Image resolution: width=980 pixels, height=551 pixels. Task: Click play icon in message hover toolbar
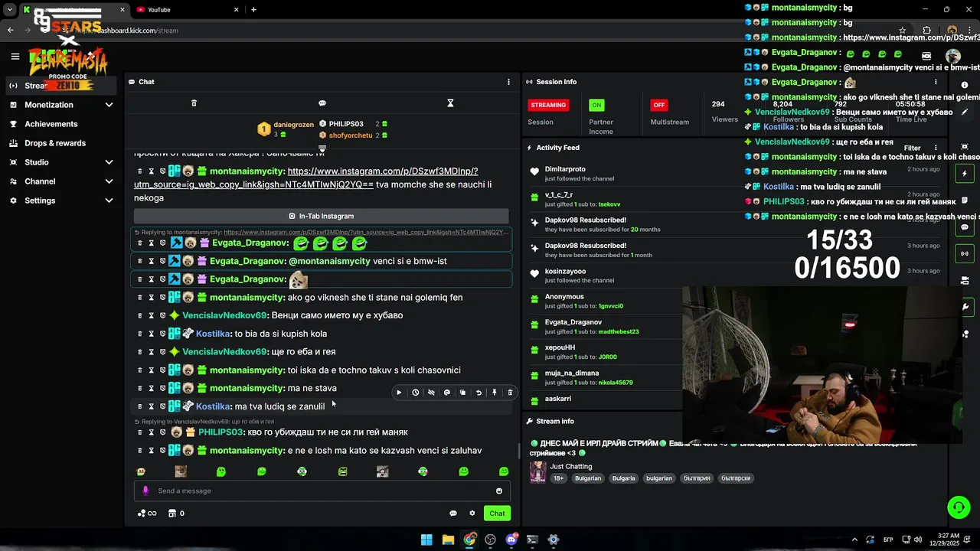pos(399,393)
